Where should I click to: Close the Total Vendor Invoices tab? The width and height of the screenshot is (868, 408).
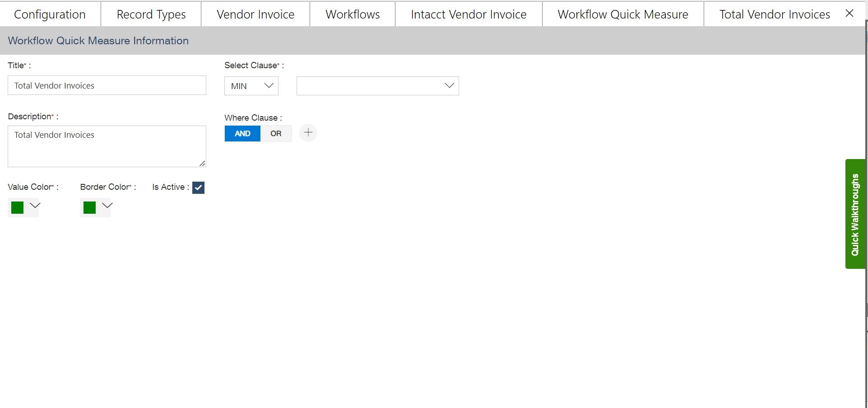click(849, 14)
